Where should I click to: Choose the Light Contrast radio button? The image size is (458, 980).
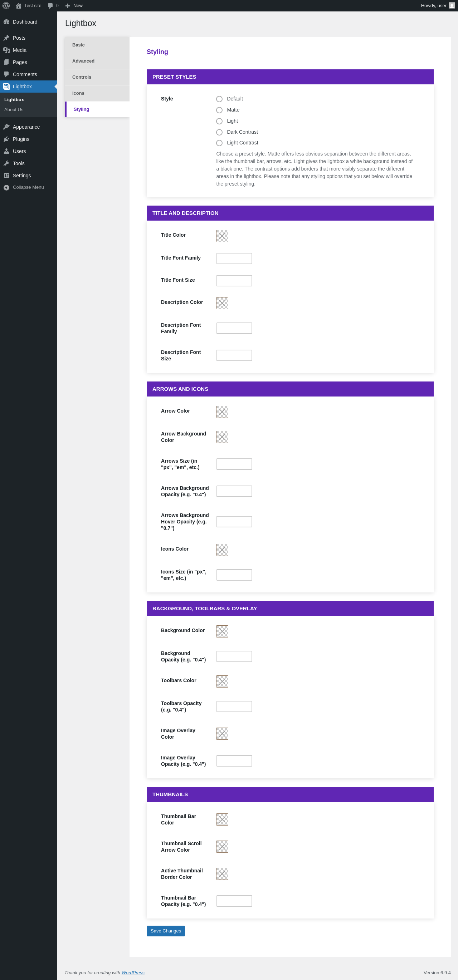219,143
